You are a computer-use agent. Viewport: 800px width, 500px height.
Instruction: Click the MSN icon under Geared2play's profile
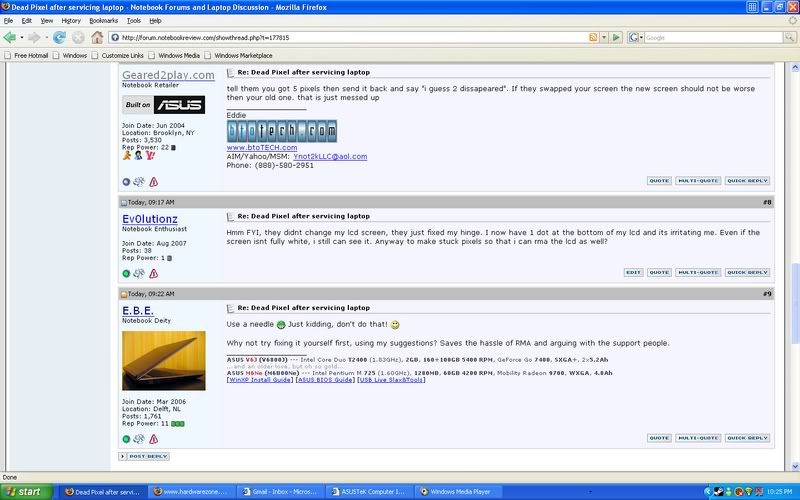pos(138,155)
